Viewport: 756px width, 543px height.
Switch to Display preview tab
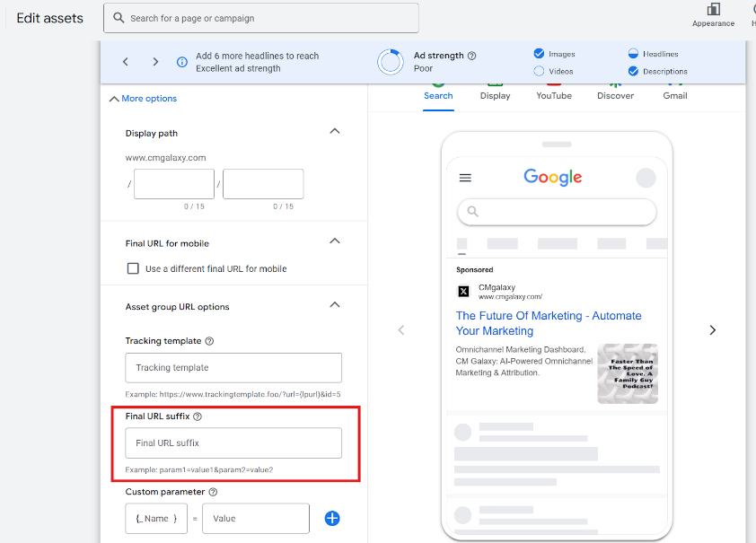[x=495, y=95]
